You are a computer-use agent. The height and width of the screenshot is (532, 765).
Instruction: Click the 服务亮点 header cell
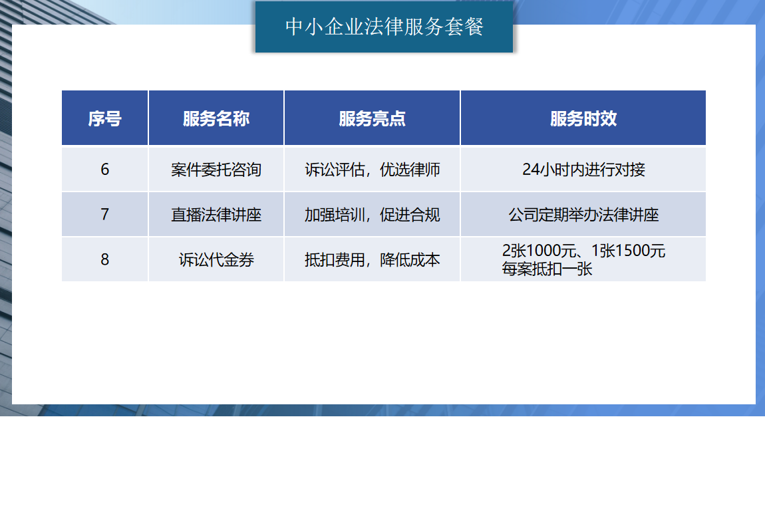(372, 118)
